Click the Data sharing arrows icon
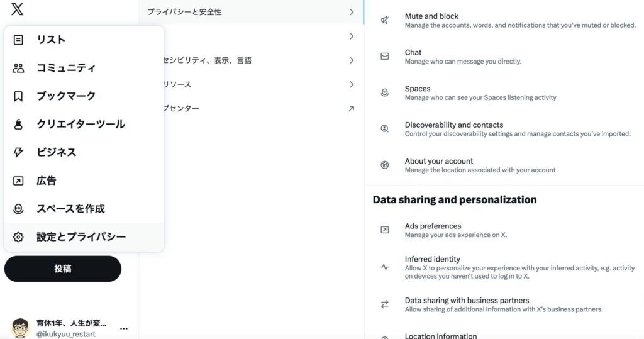This screenshot has height=339, width=644. 385,304
